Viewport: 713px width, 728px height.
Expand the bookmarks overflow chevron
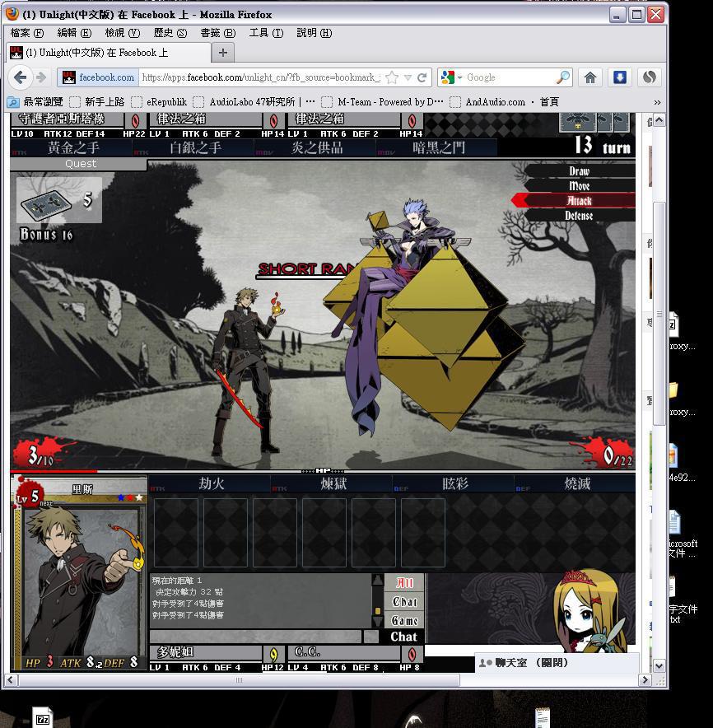coord(657,102)
